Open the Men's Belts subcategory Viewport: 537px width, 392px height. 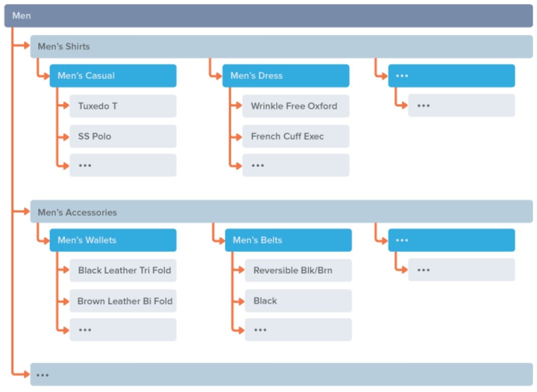[x=289, y=240]
